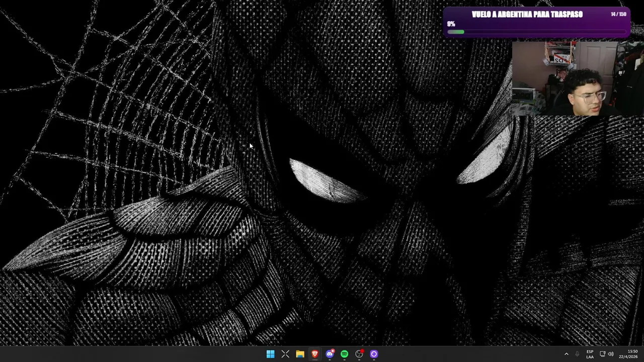Open Discord from the taskbar

tap(330, 354)
